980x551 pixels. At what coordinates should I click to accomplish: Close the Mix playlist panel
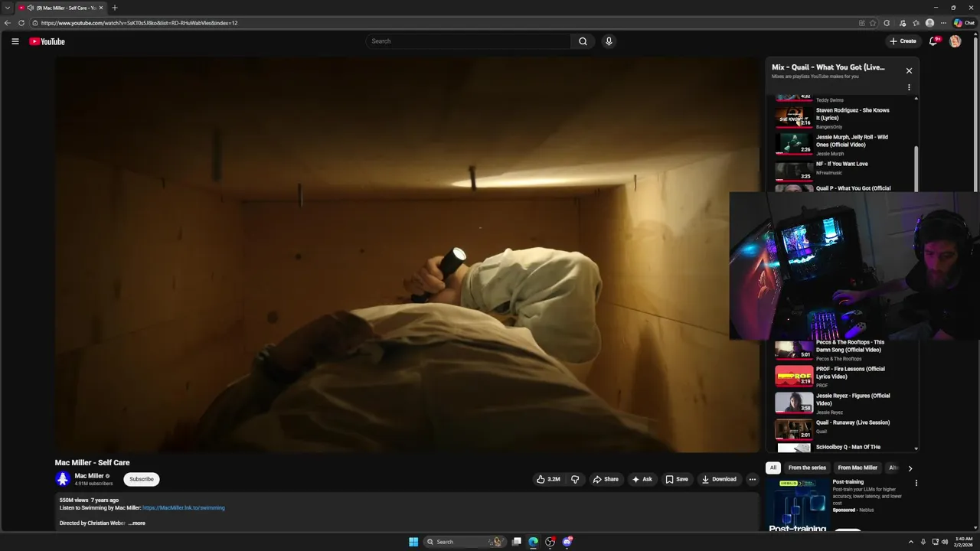(x=909, y=70)
